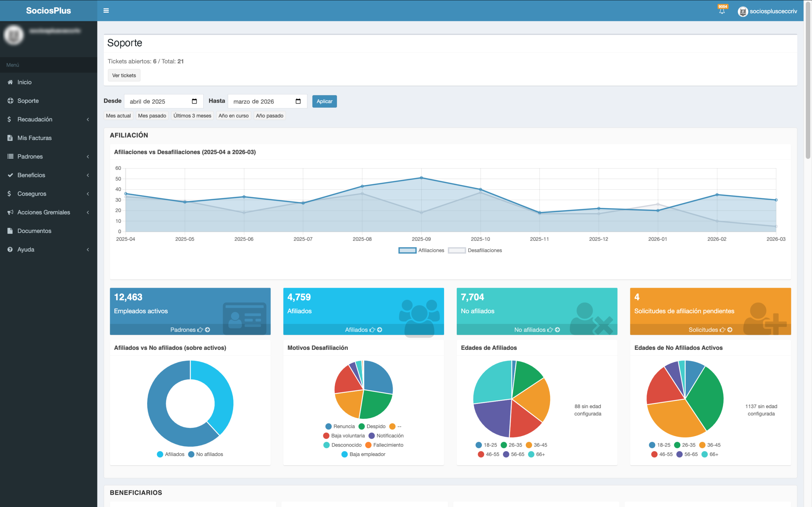Click the Soporte lifebuoy icon in sidebar

pos(10,100)
